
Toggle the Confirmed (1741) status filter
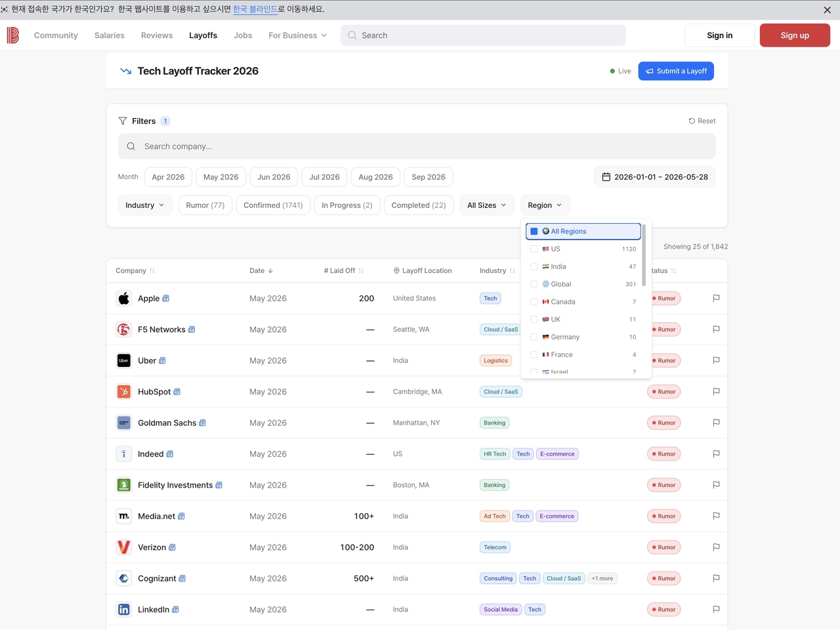point(273,205)
